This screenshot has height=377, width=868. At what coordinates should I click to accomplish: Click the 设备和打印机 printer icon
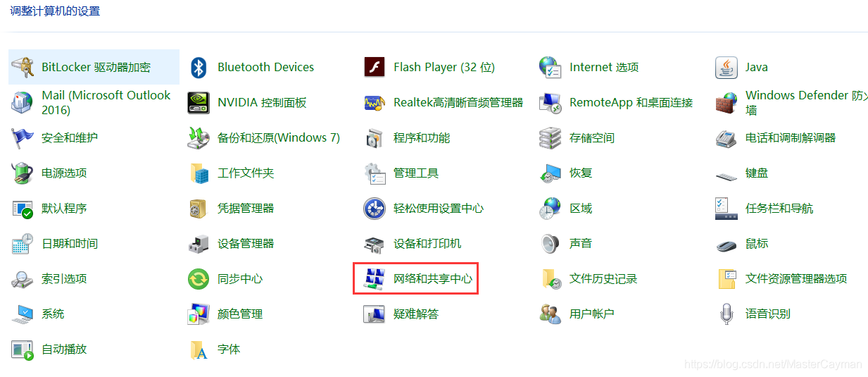(x=375, y=244)
